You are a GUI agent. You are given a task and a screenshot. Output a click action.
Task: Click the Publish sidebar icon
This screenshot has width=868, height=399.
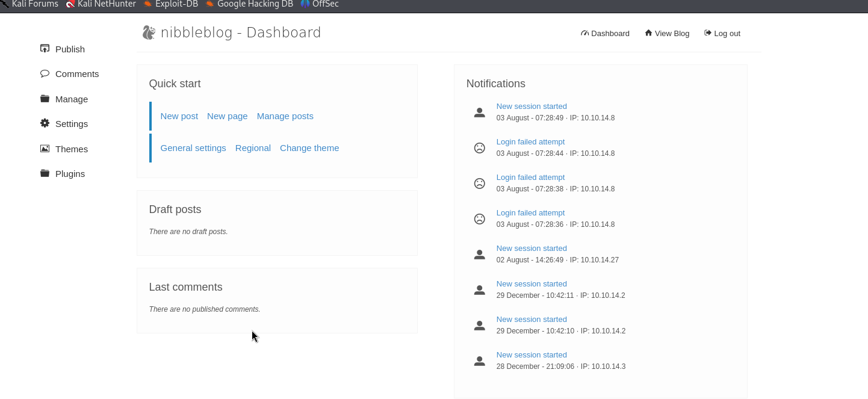coord(45,49)
